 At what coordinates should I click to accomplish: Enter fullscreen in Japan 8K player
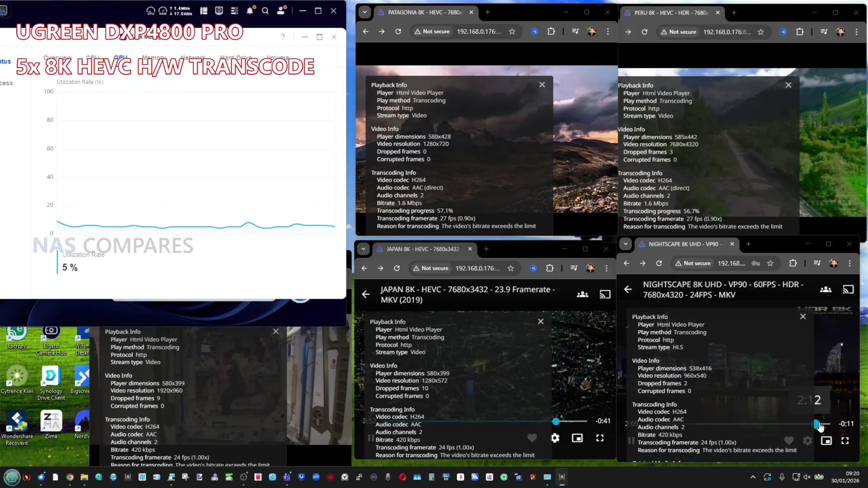(599, 438)
